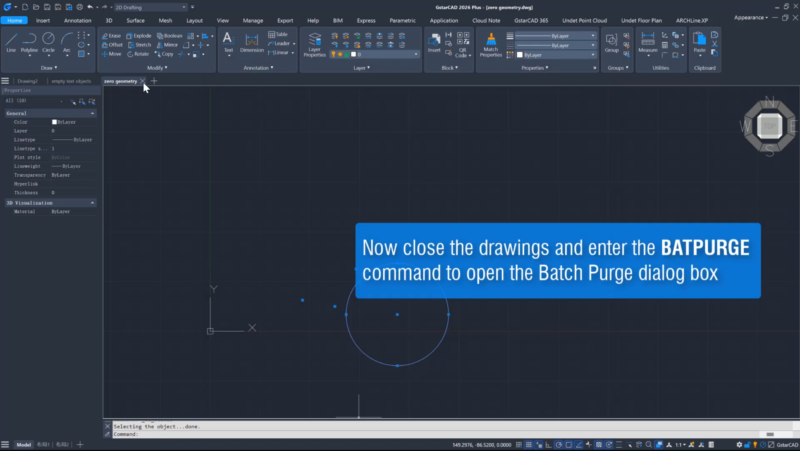Select the Circle tool in Draw panel
The height and width of the screenshot is (451, 800).
coord(49,41)
